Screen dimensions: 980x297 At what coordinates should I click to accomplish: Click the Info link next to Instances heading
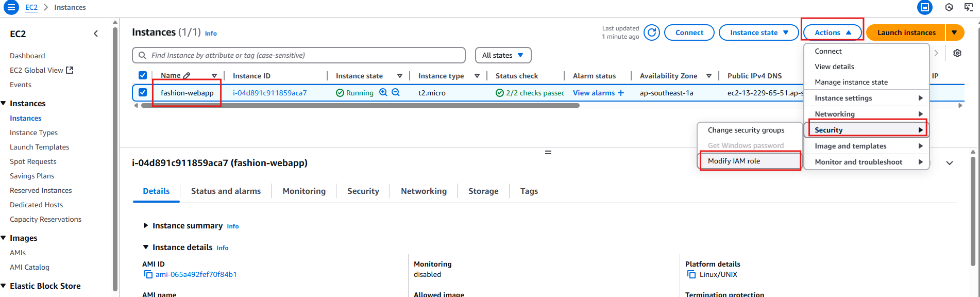tap(211, 34)
